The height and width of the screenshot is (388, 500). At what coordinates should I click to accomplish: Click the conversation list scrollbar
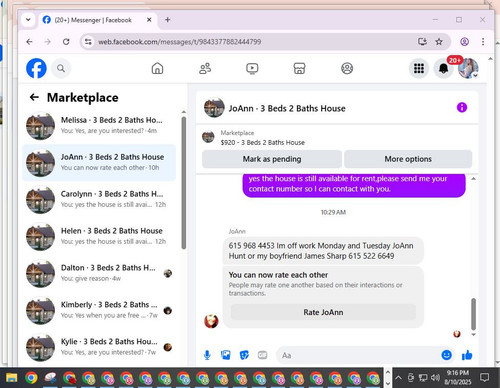click(x=184, y=183)
